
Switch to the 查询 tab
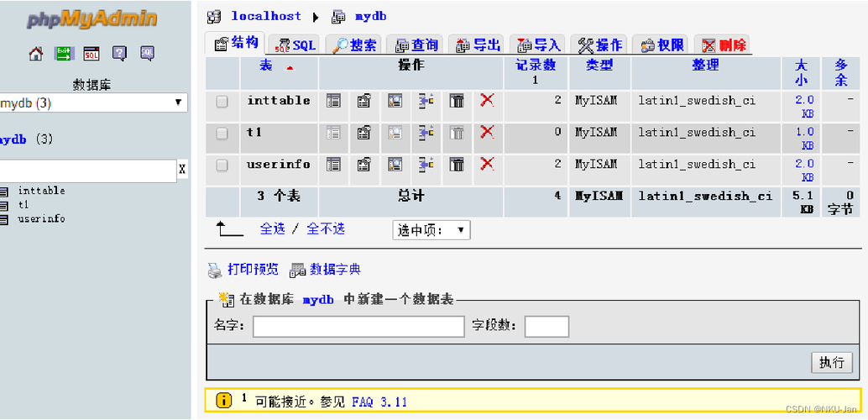click(x=416, y=45)
